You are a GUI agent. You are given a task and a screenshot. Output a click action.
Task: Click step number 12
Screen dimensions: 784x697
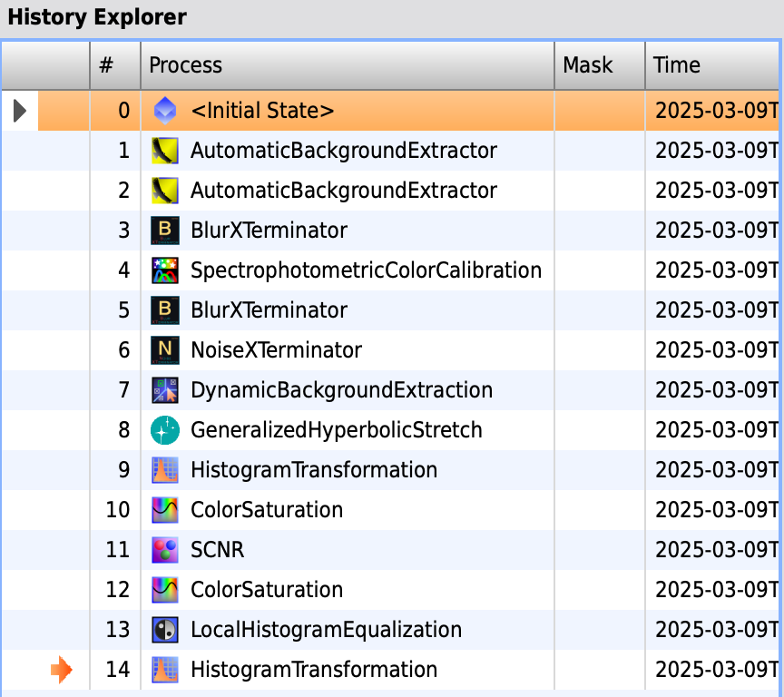(x=118, y=590)
